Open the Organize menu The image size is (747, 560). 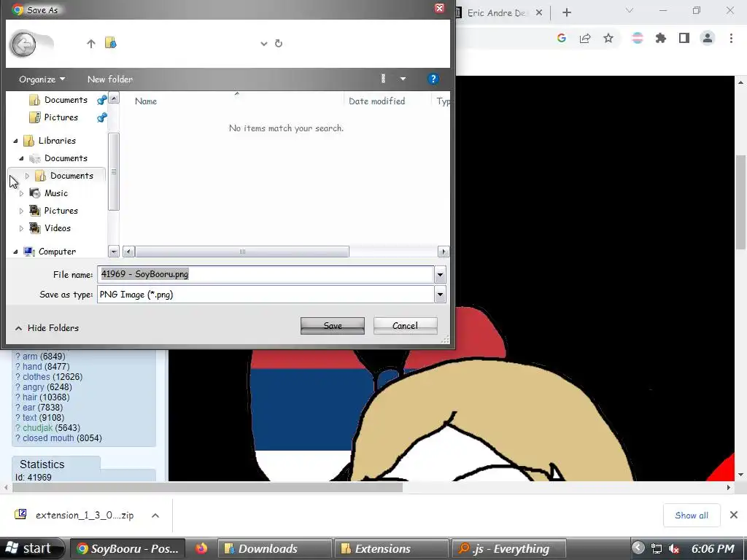coord(42,79)
